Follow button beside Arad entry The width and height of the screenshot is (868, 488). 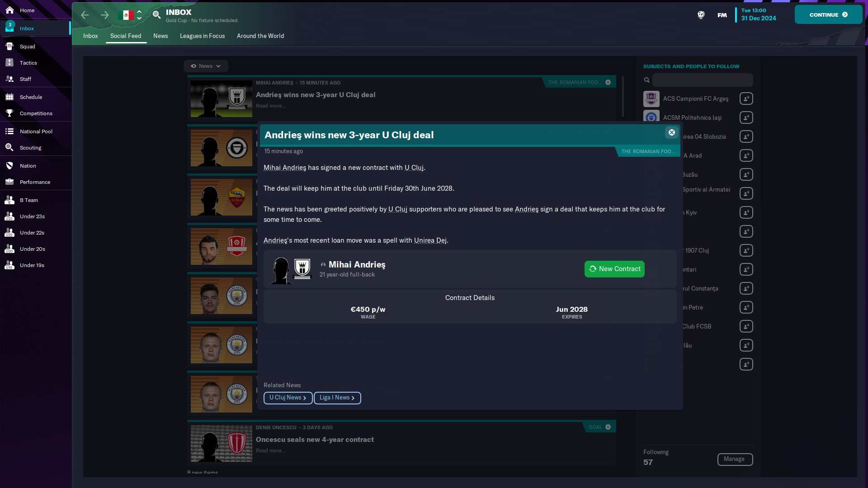click(x=746, y=155)
